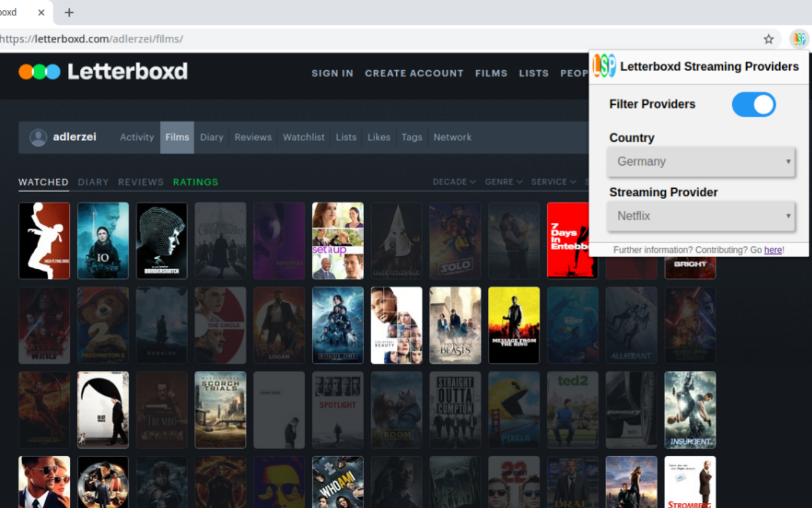Open the Focus poster with sunglasses couple
The height and width of the screenshot is (508, 812).
(44, 482)
